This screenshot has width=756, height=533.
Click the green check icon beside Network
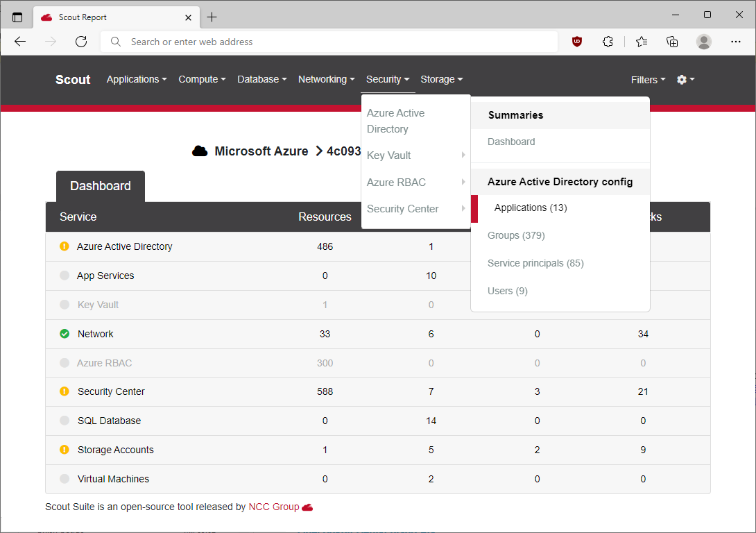point(64,334)
